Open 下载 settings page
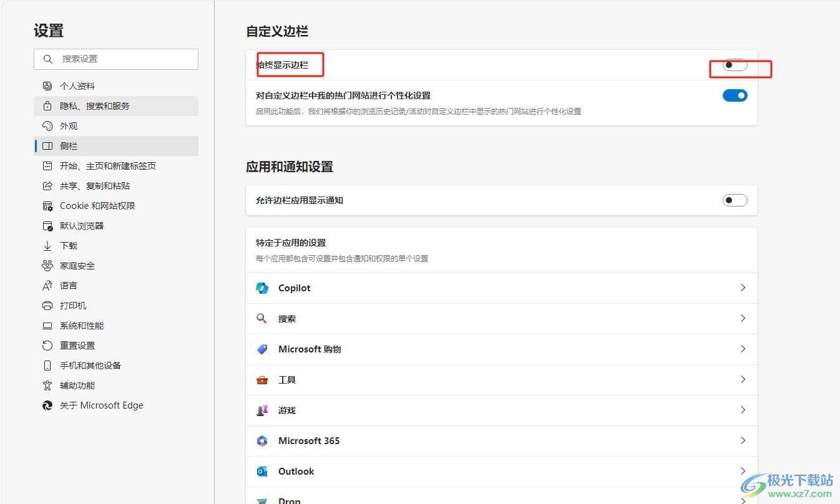Screen dimensions: 840x504 click(x=116, y=246)
